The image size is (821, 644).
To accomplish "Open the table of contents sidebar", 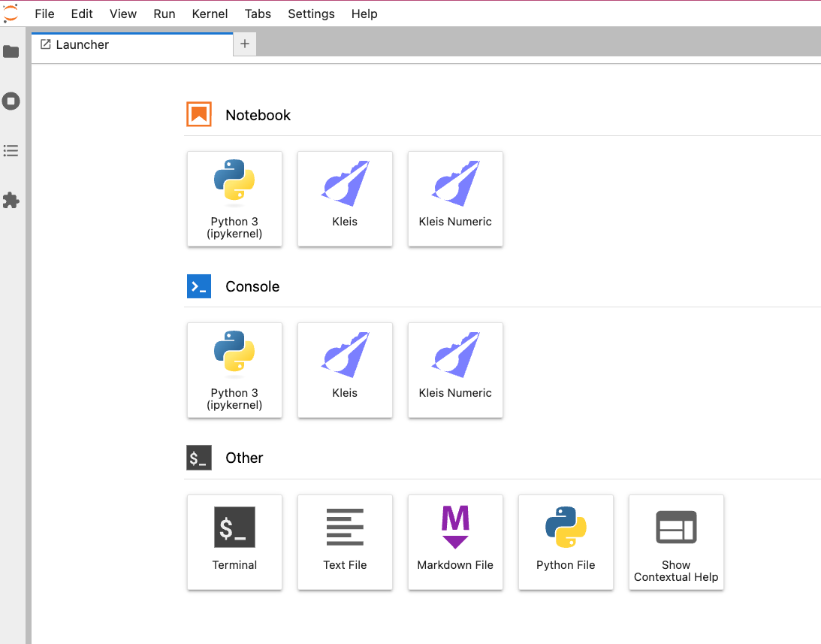I will [x=11, y=150].
